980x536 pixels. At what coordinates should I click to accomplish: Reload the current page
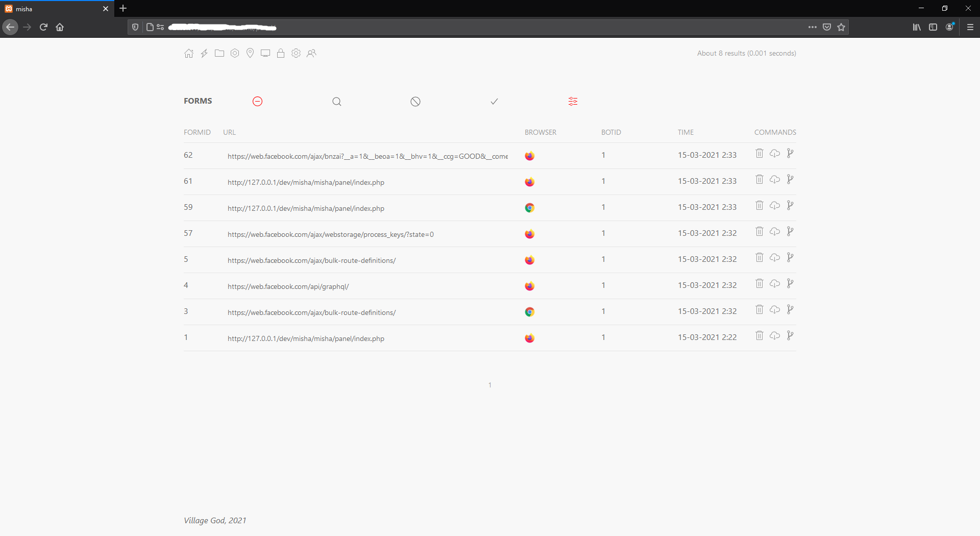tap(43, 27)
